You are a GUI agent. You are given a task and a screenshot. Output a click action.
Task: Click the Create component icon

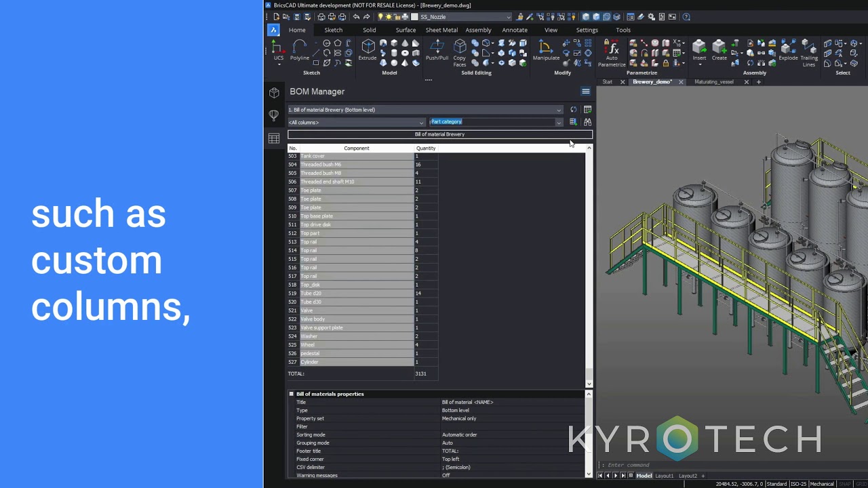pyautogui.click(x=719, y=49)
